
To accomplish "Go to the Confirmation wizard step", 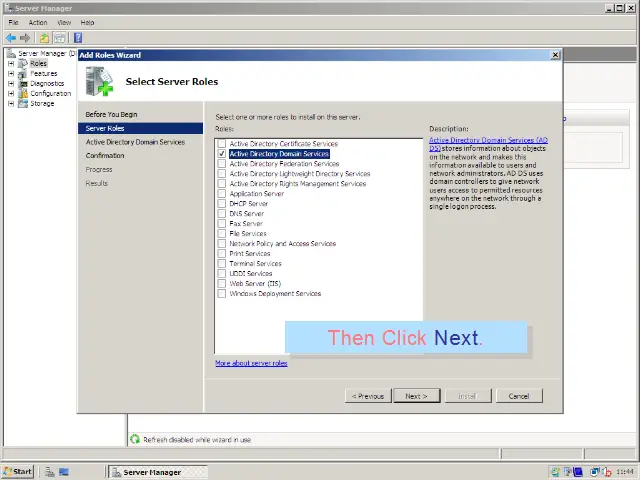I will [x=105, y=156].
